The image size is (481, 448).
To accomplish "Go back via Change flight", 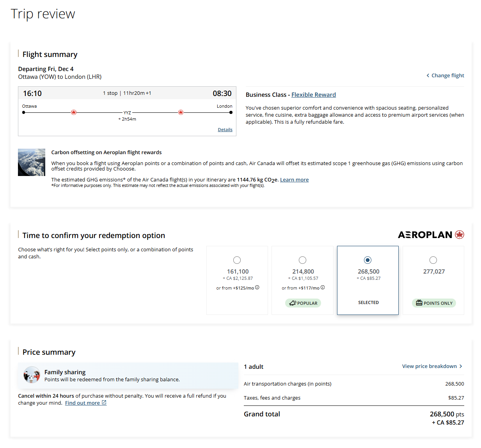I will pos(445,75).
